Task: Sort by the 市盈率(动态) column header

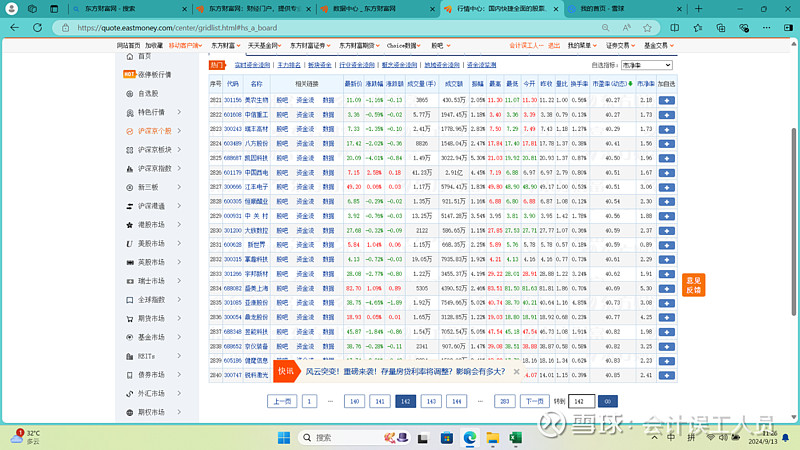Action: (612, 84)
